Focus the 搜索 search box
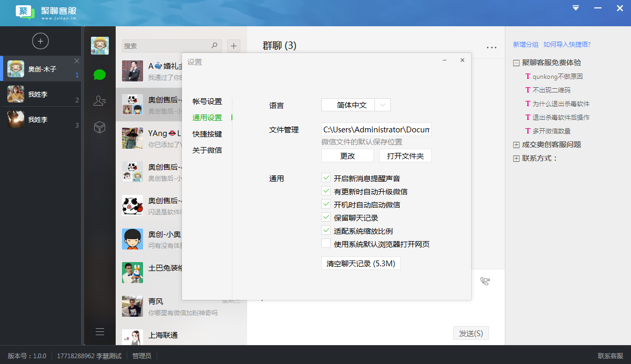This screenshot has width=631, height=364. coord(172,46)
